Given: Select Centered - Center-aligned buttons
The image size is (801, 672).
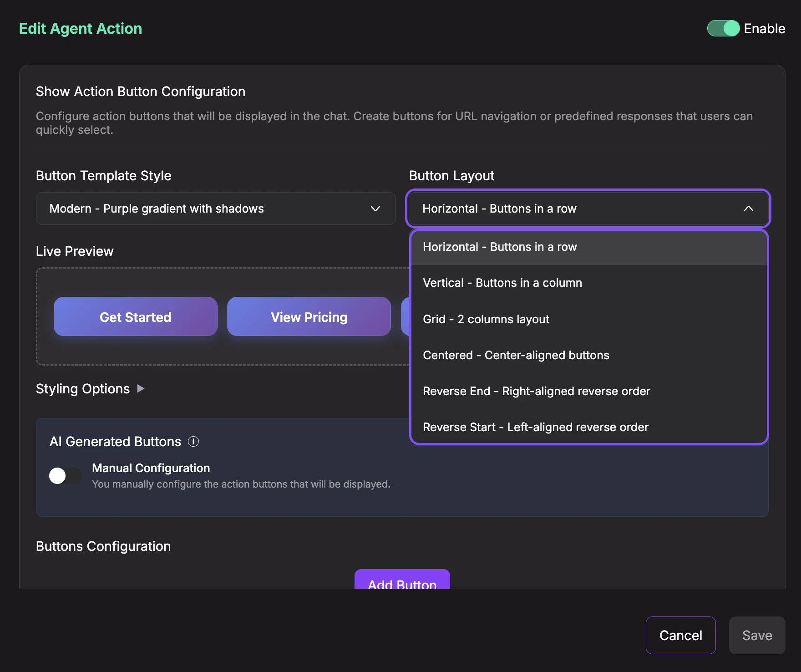Looking at the screenshot, I should (x=516, y=355).
